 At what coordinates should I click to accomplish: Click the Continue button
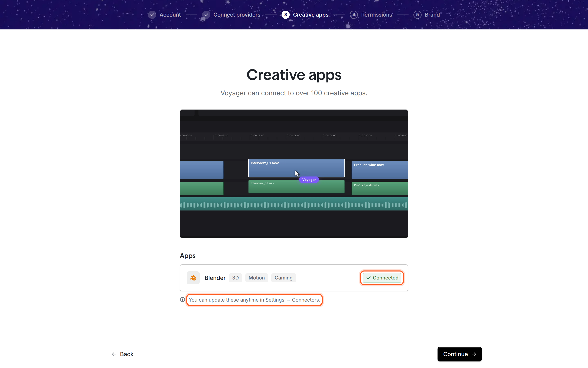[459, 354]
